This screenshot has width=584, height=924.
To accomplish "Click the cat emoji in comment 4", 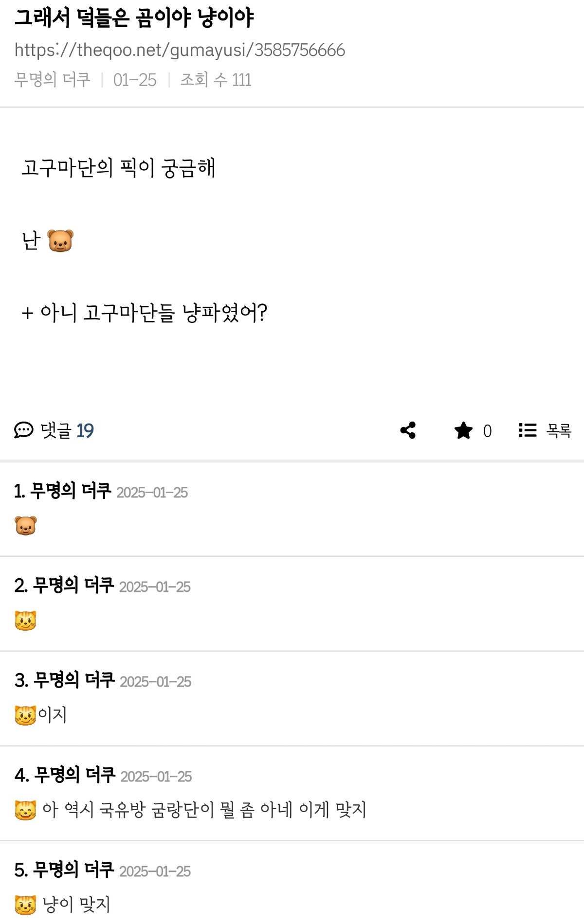I will tap(26, 810).
